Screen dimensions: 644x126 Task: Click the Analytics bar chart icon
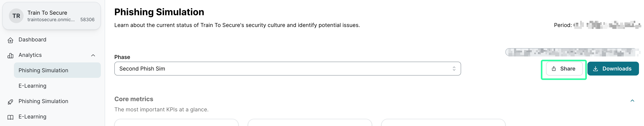10,55
